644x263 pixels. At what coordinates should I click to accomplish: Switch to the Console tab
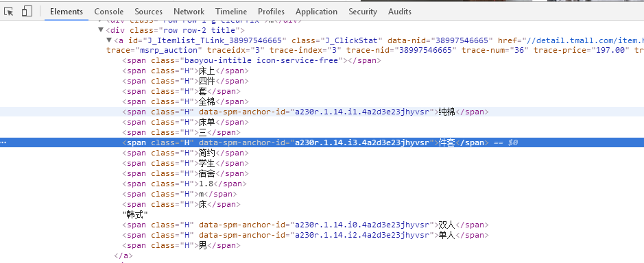tap(109, 12)
